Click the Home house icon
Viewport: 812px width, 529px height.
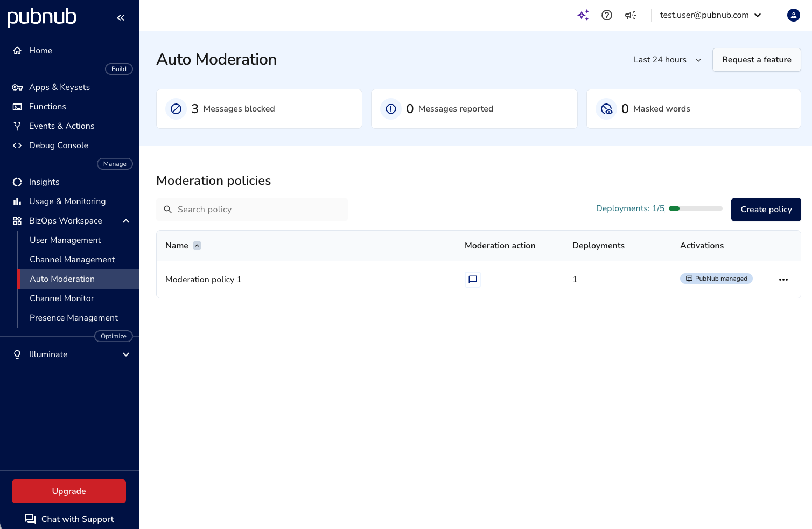coord(17,51)
